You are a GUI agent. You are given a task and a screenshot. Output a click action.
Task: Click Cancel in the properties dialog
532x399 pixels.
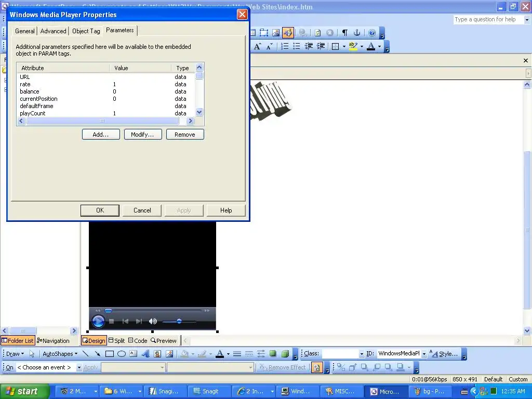(142, 210)
